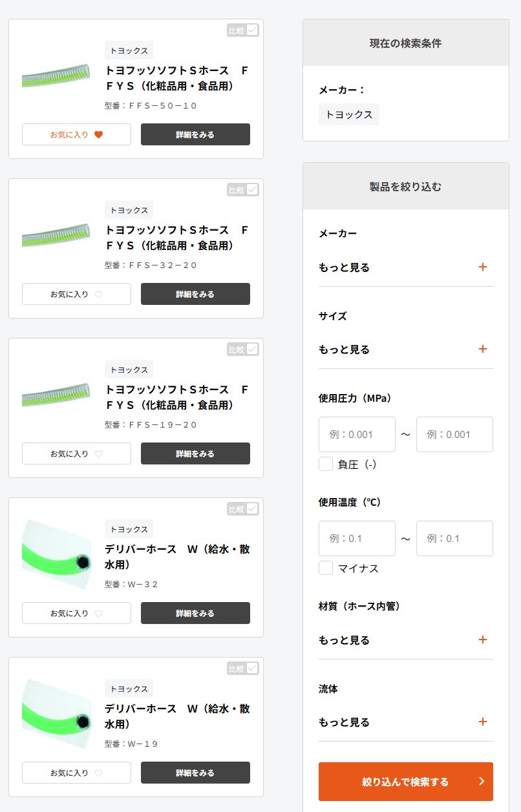This screenshot has width=521, height=812.
Task: Expand the 流体 もっと見る section
Action: tap(482, 722)
